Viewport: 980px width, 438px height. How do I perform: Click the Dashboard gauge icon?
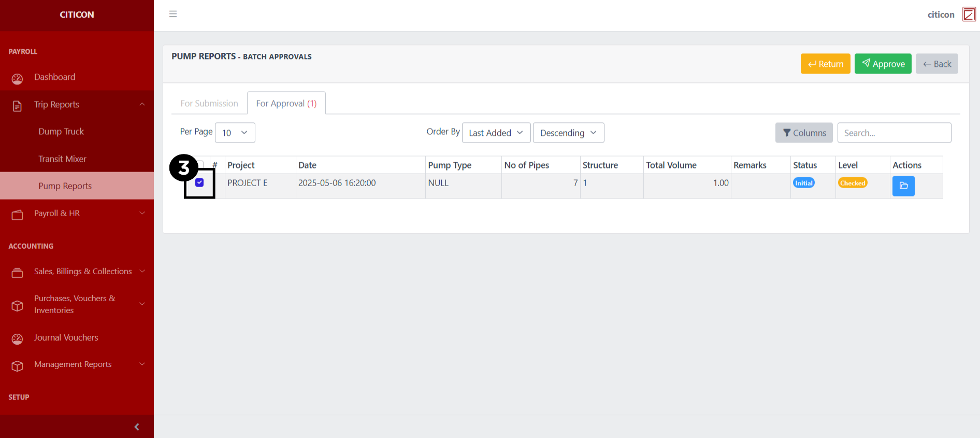(x=18, y=78)
